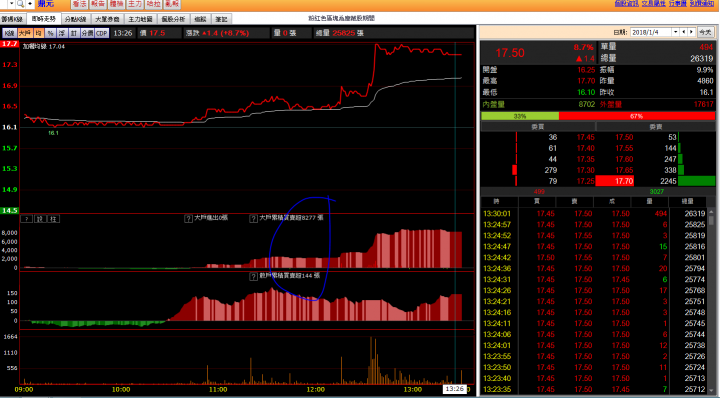Open the date picker dropdown arrow
The height and width of the screenshot is (398, 720).
coord(675,32)
